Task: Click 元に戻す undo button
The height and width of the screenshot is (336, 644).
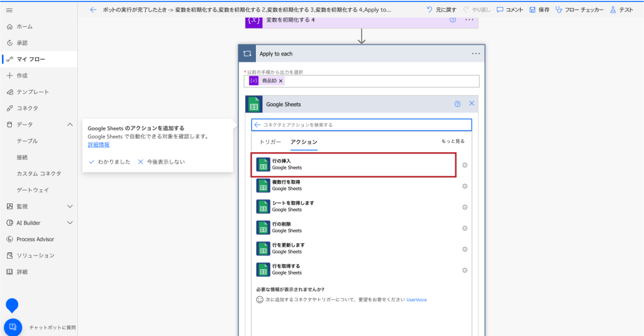Action: 441,10
